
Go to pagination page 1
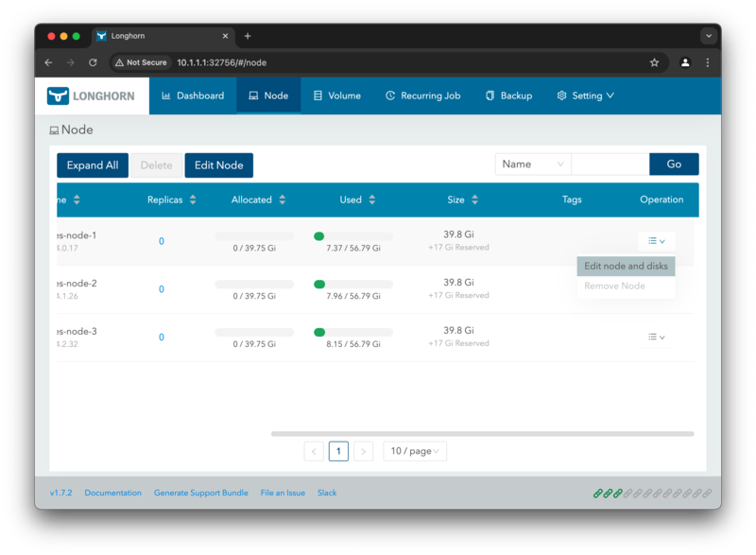(x=338, y=451)
